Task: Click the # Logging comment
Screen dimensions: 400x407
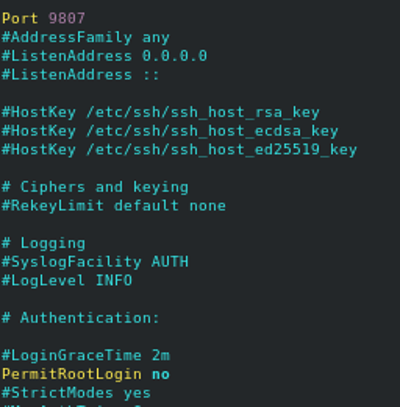Action: (44, 243)
